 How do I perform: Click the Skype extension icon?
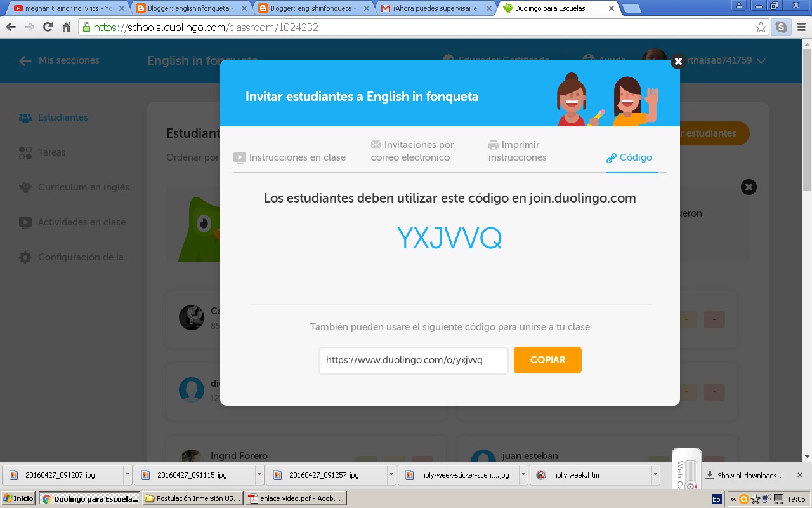pos(781,27)
